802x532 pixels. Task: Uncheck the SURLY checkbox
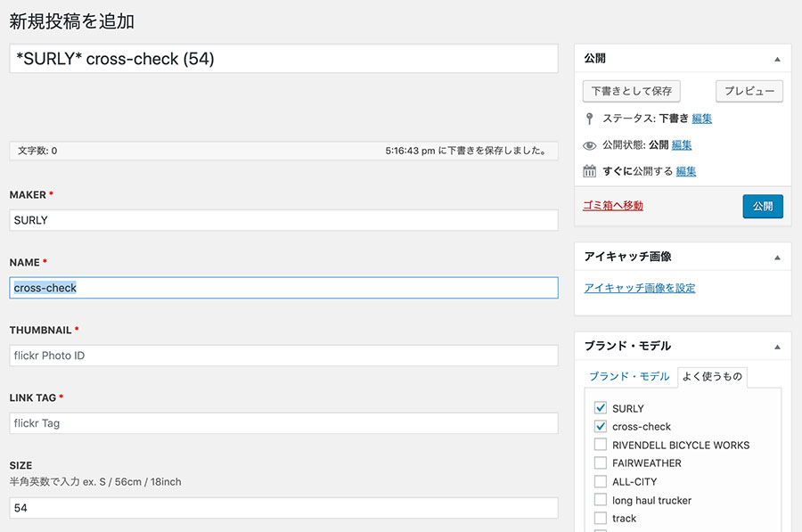(601, 408)
